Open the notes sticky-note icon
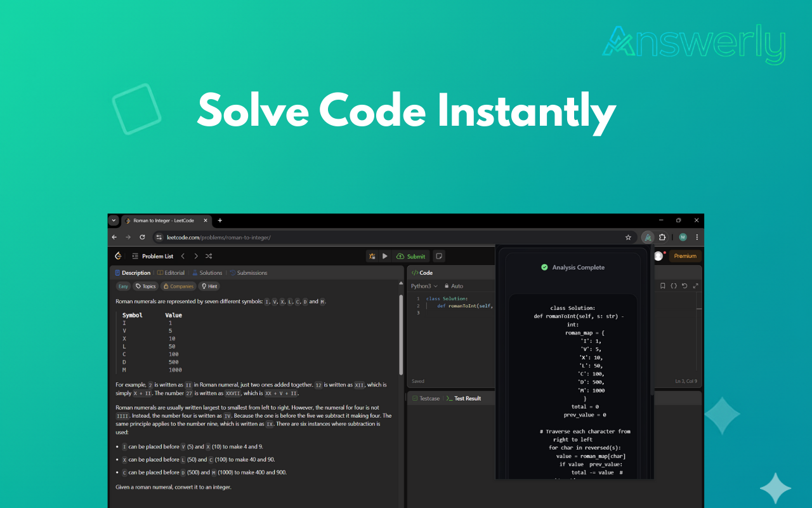 point(439,256)
